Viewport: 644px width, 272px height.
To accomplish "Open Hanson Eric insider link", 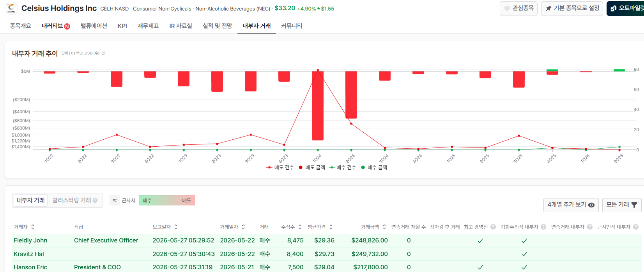I will pos(30,267).
